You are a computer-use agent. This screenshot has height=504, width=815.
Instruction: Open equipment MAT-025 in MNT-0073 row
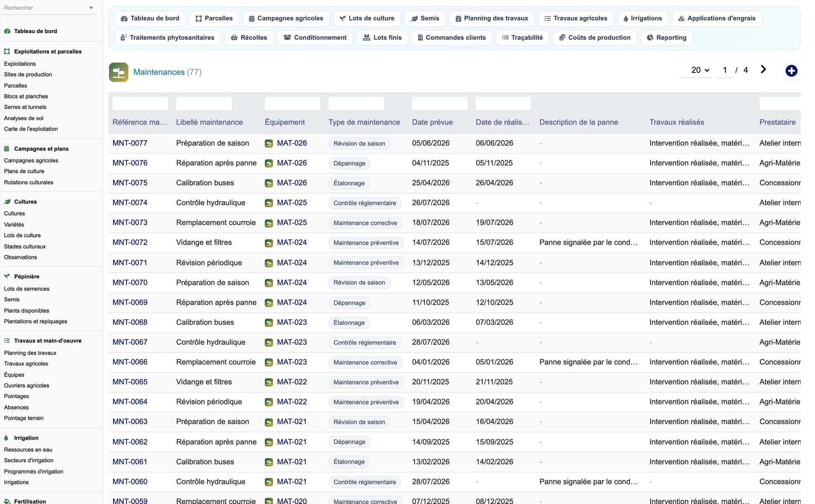click(292, 223)
